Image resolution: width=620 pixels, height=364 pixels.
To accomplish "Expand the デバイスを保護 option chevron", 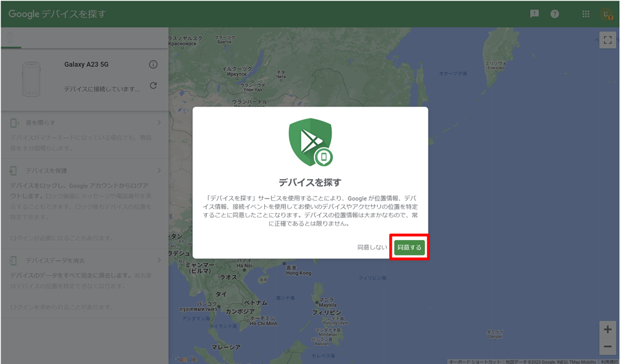I will tap(159, 171).
